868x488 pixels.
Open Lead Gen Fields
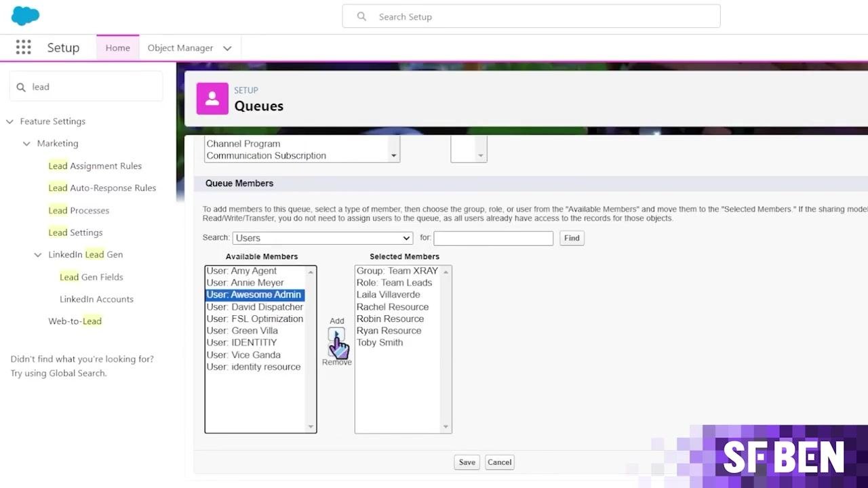(x=92, y=277)
